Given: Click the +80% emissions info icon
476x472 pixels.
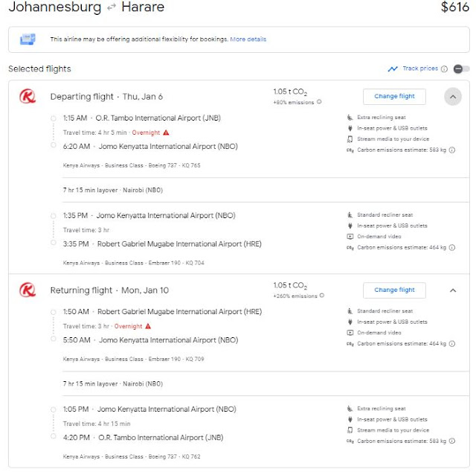Looking at the screenshot, I should click(319, 102).
